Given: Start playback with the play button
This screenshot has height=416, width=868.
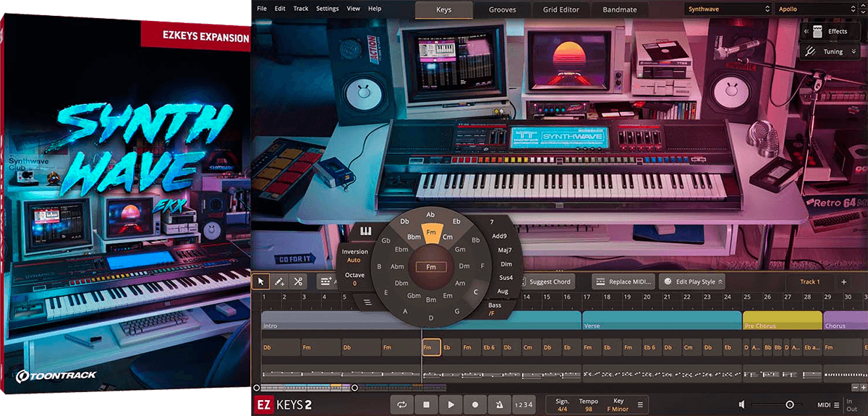Looking at the screenshot, I should pyautogui.click(x=451, y=405).
